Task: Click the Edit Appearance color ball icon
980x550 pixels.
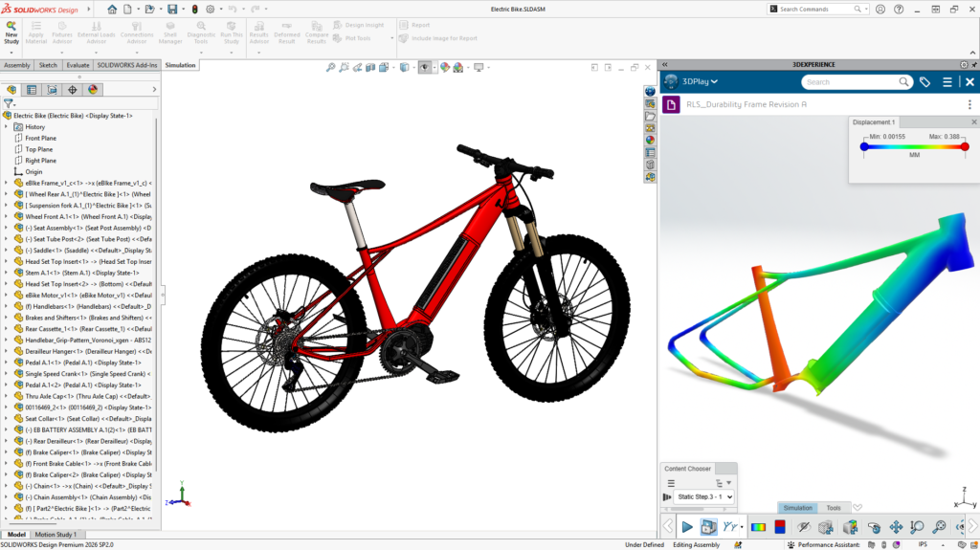Action: pyautogui.click(x=444, y=68)
